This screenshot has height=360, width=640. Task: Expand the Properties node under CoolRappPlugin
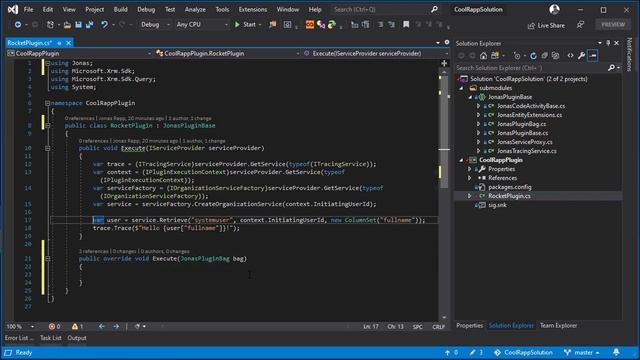(x=470, y=169)
